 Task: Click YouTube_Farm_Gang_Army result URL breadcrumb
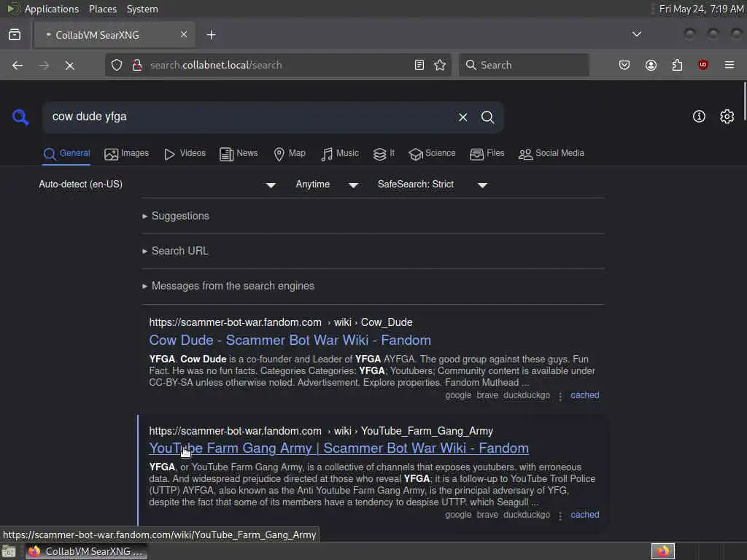pyautogui.click(x=321, y=431)
